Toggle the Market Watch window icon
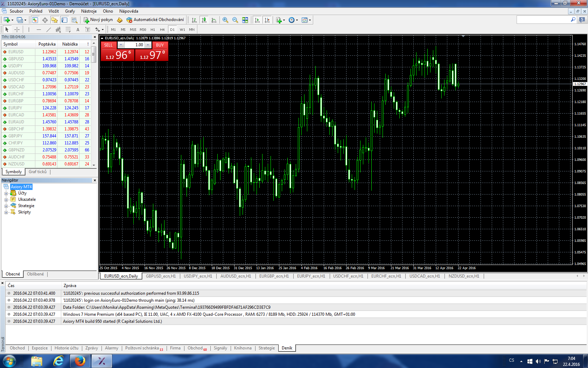Screen dimensions: 588x368 point(35,20)
